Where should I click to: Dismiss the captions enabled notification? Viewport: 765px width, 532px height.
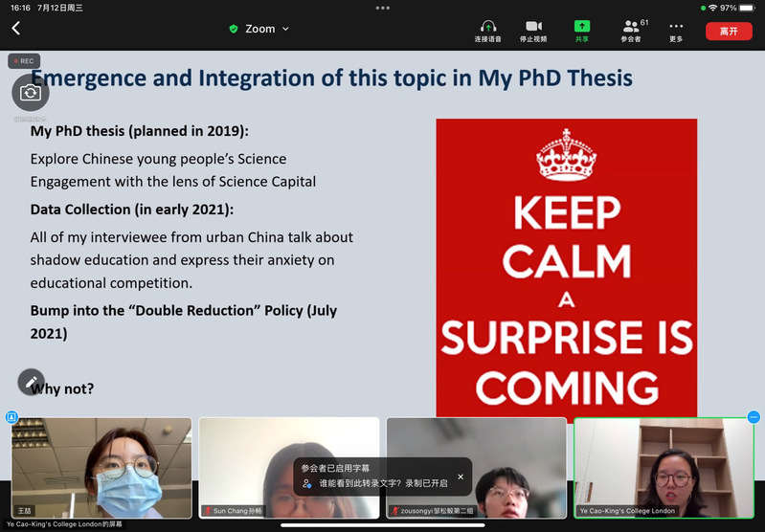pos(460,477)
